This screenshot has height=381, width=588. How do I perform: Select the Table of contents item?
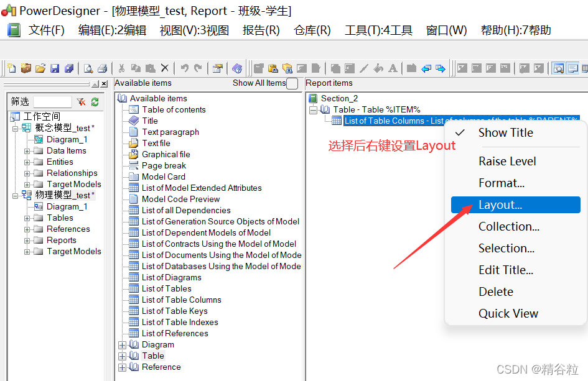coord(174,110)
